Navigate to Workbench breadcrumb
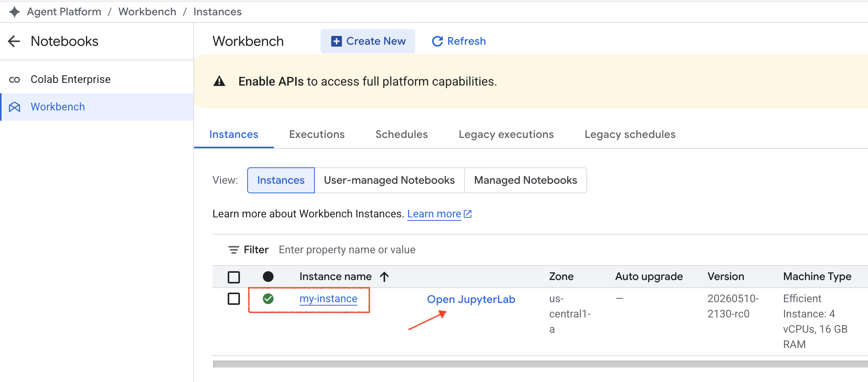 pyautogui.click(x=147, y=12)
